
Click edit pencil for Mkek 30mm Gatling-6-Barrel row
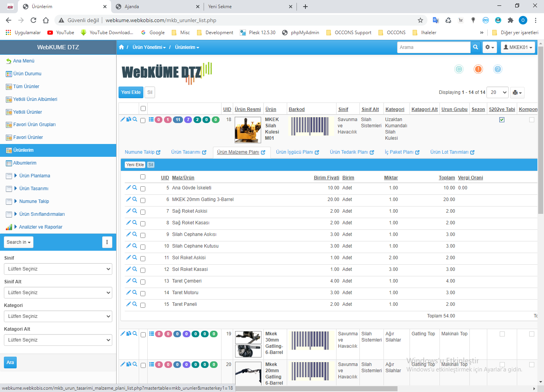pos(123,333)
